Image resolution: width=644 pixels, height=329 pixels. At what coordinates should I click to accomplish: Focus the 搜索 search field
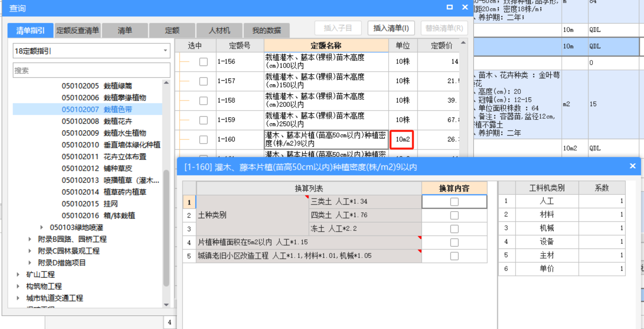(x=91, y=70)
